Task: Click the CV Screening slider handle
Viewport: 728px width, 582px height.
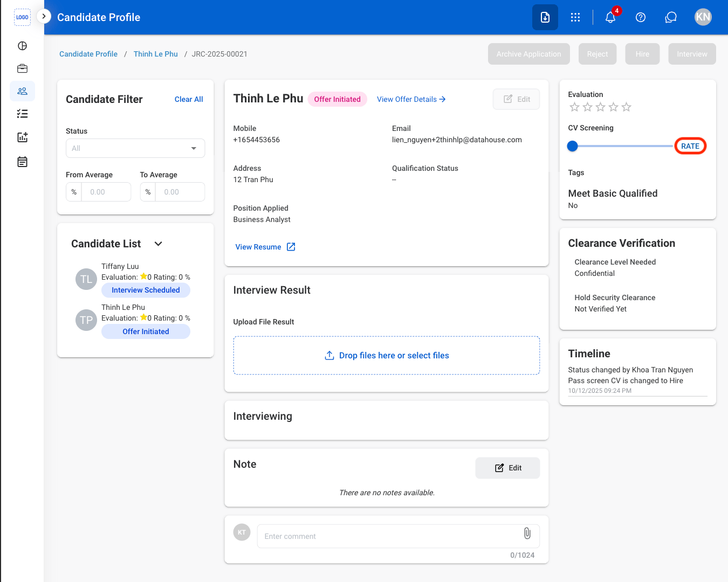Action: click(x=573, y=146)
